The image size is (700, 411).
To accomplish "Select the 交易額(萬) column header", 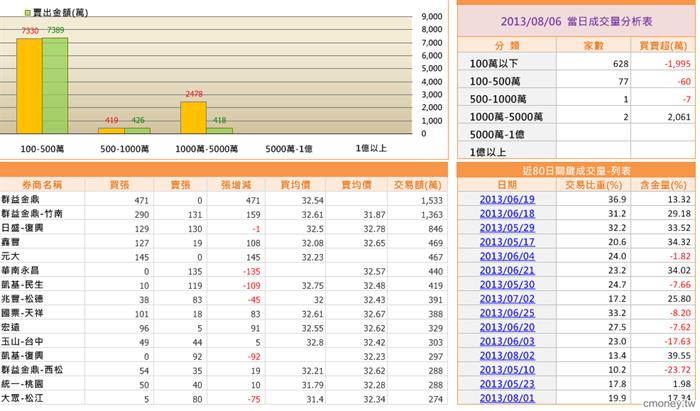I will click(417, 185).
